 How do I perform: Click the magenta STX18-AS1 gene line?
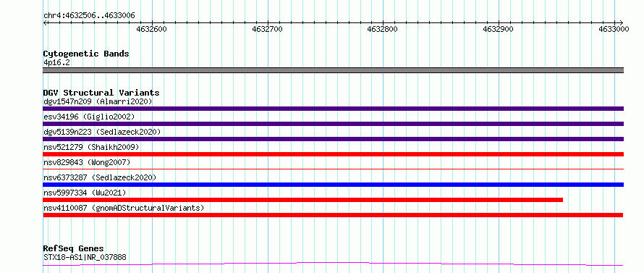[333, 264]
